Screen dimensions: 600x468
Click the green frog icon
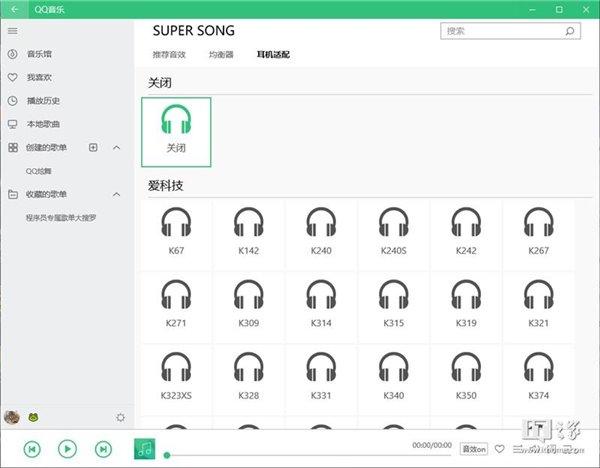pyautogui.click(x=33, y=417)
